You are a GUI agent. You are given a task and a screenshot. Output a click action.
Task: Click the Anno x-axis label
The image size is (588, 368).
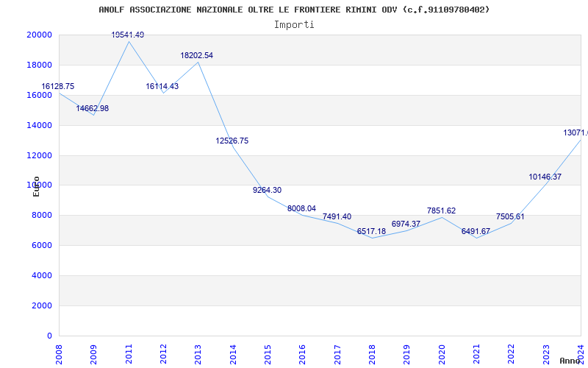coord(570,361)
